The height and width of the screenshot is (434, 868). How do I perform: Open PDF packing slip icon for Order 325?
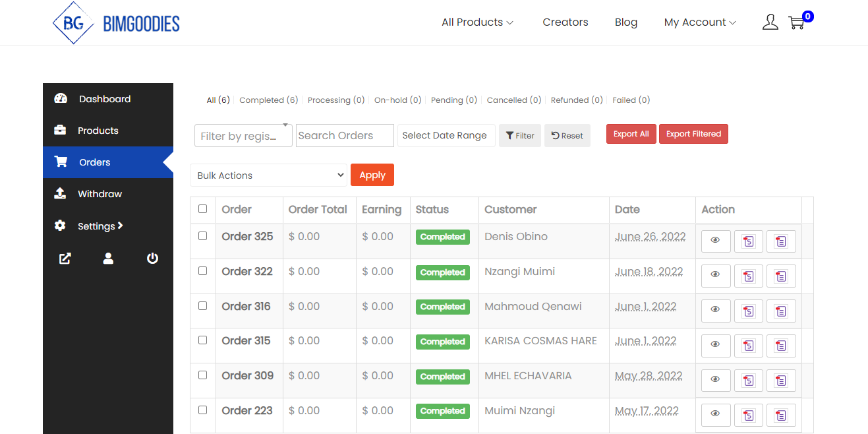(781, 241)
